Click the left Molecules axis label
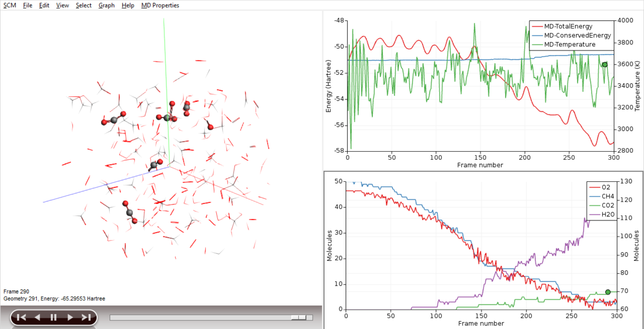This screenshot has height=329, width=644. pyautogui.click(x=329, y=246)
